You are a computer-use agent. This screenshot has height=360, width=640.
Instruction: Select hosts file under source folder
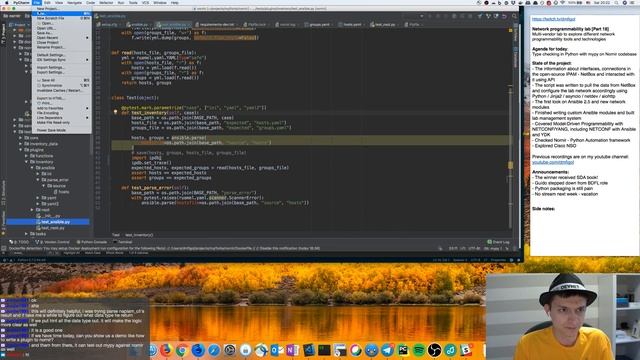point(61,192)
